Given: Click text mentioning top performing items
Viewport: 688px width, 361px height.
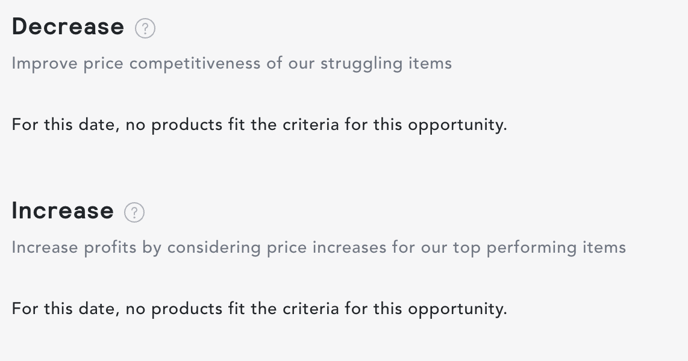Looking at the screenshot, I should (x=319, y=248).
